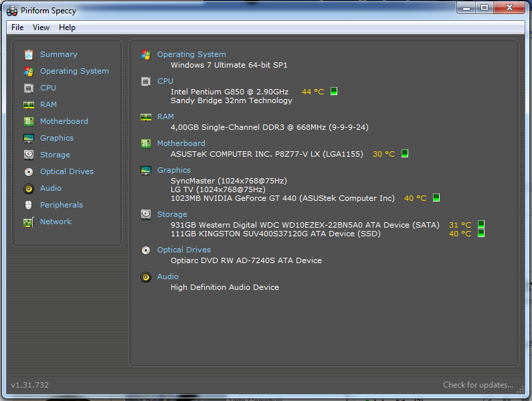This screenshot has height=401, width=532.
Task: Click the Summary clipboard icon in sidebar
Action: [29, 55]
